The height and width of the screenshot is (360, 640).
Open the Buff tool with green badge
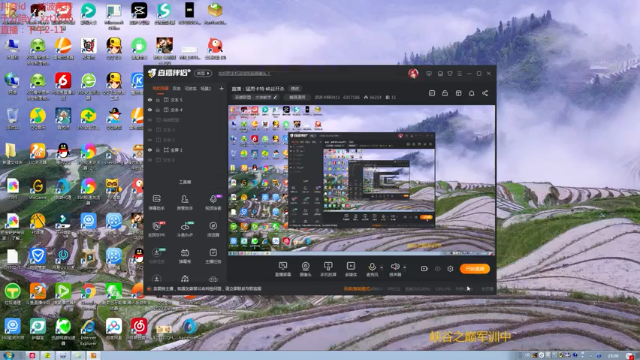coord(184,229)
